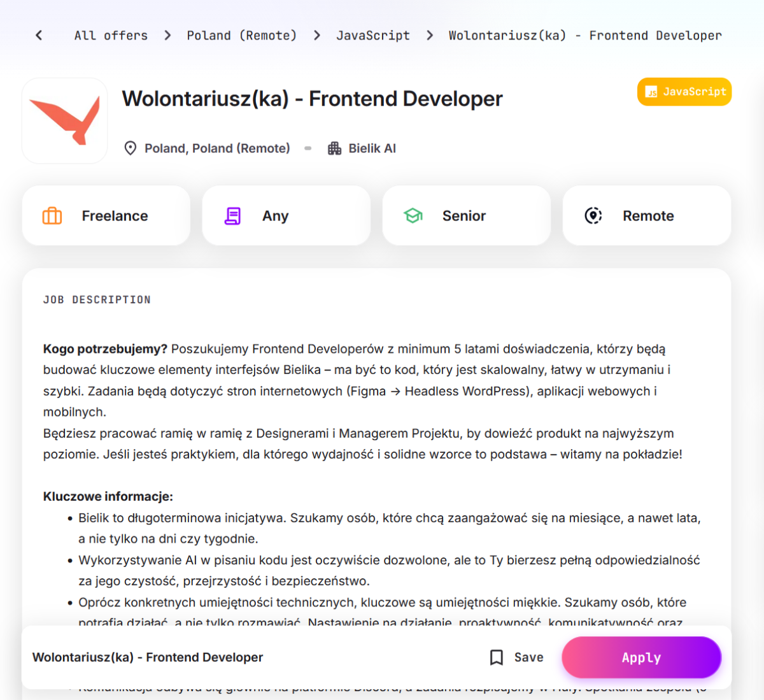The width and height of the screenshot is (764, 700).
Task: Click the Save label in bottom bar
Action: [x=528, y=657]
